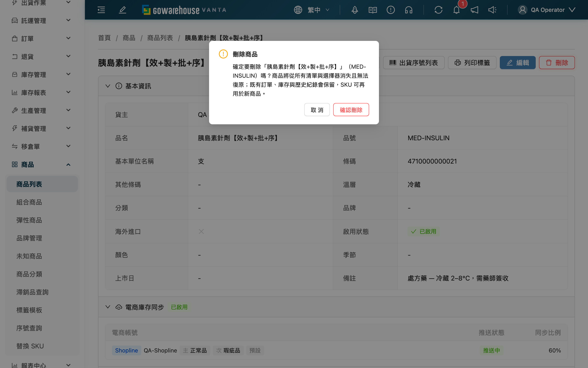Open the headset support icon
Image resolution: width=588 pixels, height=368 pixels.
tap(409, 10)
